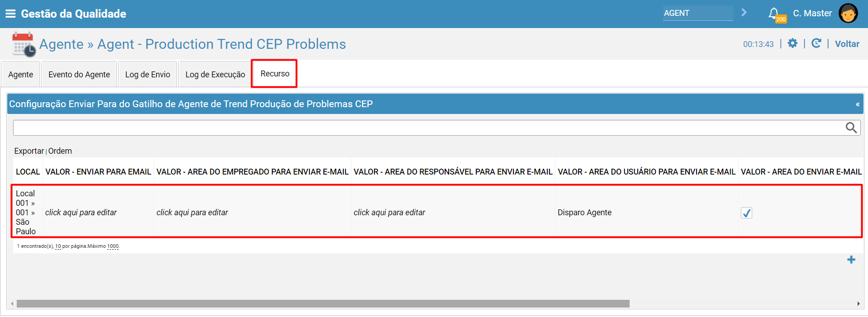
Task: Switch to the Agente tab
Action: (x=21, y=74)
